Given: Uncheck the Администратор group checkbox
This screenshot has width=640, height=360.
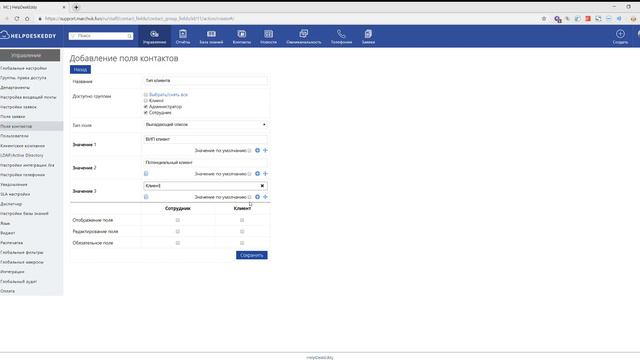Looking at the screenshot, I should [146, 107].
